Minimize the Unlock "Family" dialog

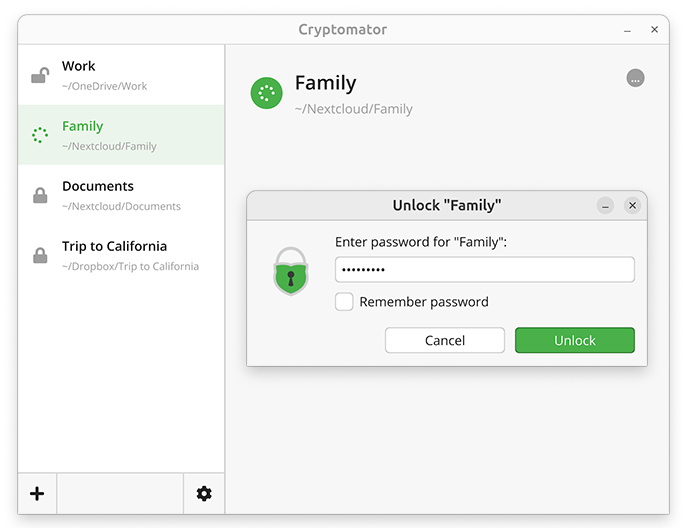click(x=605, y=205)
